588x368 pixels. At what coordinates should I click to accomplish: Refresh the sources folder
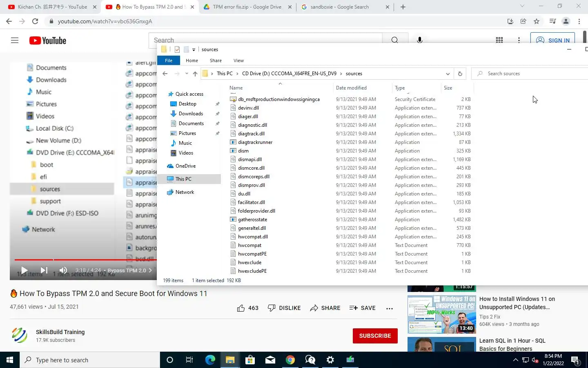(x=460, y=74)
